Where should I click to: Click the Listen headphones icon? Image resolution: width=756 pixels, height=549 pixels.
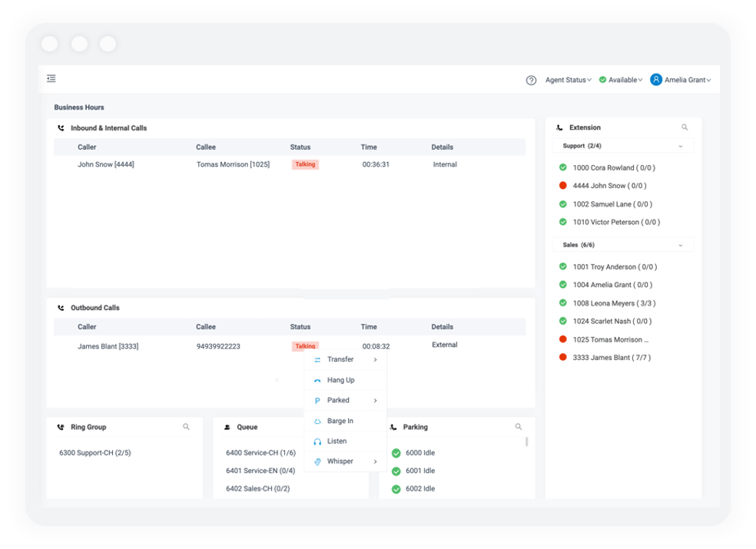tap(317, 440)
